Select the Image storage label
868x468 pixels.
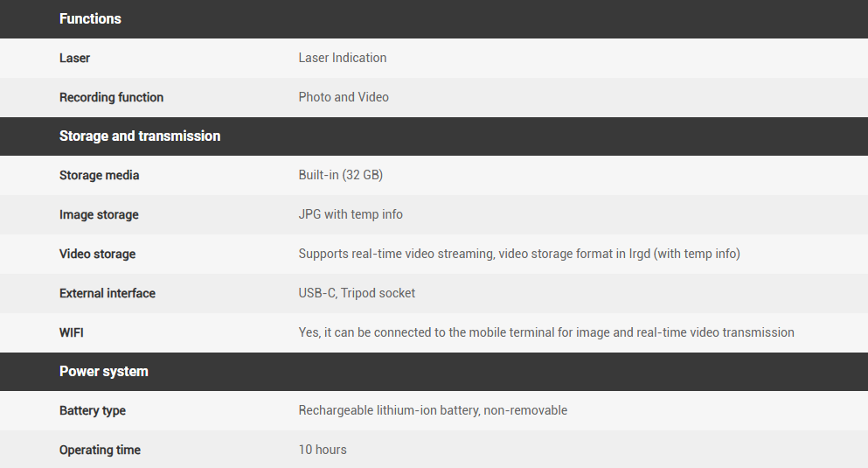pos(99,214)
